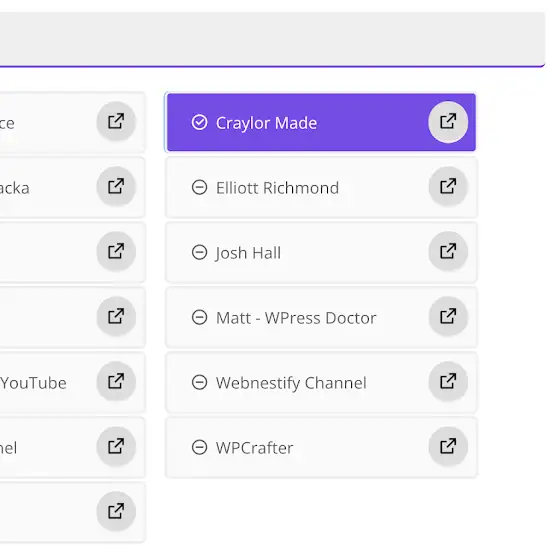Toggle minus circle next to Webnestify Channel
Image resolution: width=560 pixels, height=560 pixels.
(199, 382)
